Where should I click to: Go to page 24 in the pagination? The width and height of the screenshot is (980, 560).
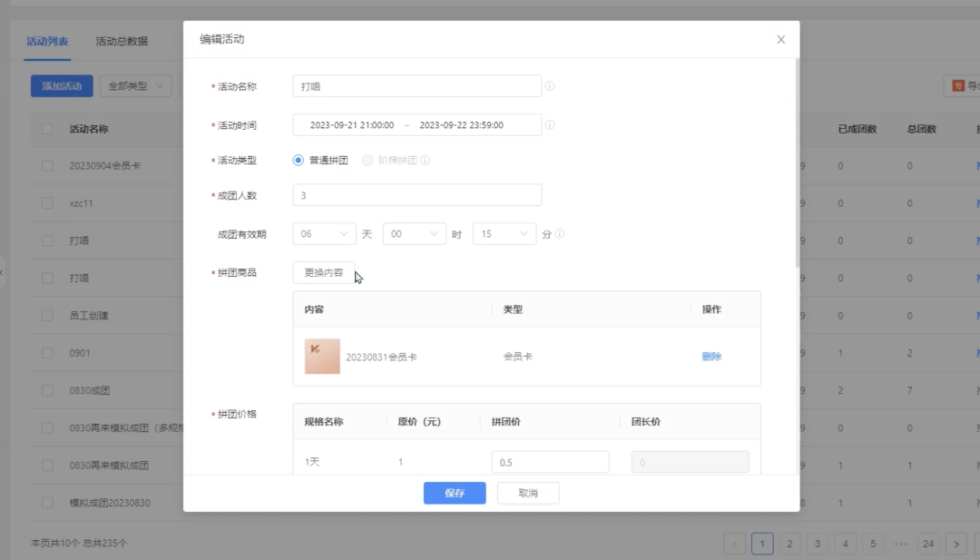(x=927, y=542)
